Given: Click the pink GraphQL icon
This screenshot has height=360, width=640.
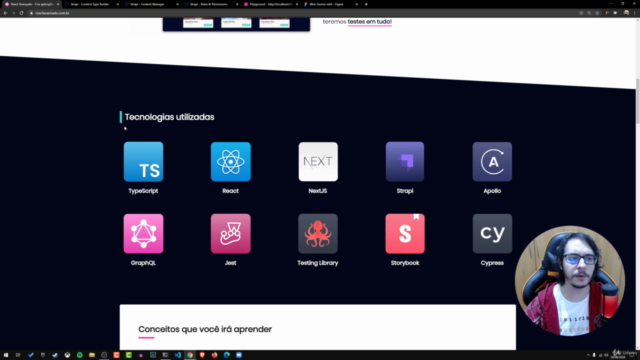Looking at the screenshot, I should pos(143,233).
